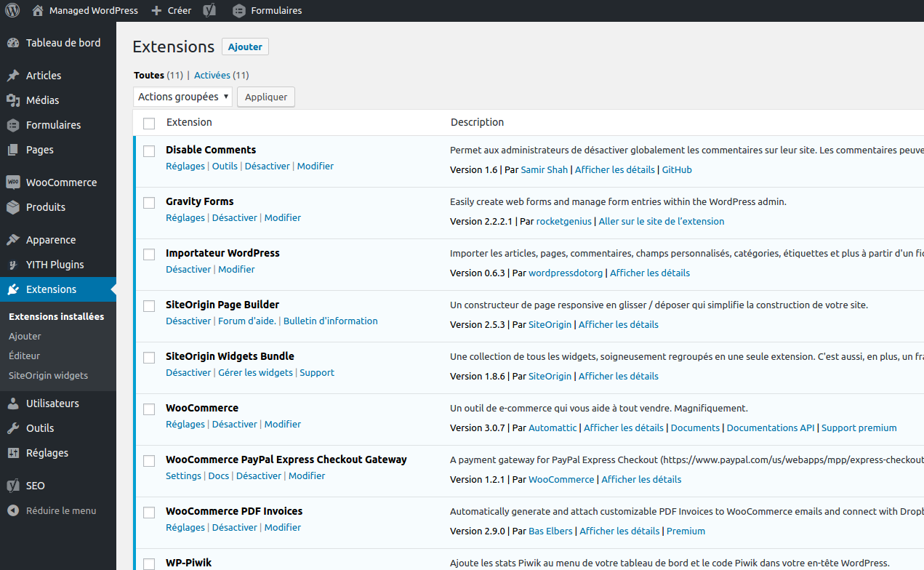Open author link Bas Elbers
The width and height of the screenshot is (924, 570).
pyautogui.click(x=550, y=531)
